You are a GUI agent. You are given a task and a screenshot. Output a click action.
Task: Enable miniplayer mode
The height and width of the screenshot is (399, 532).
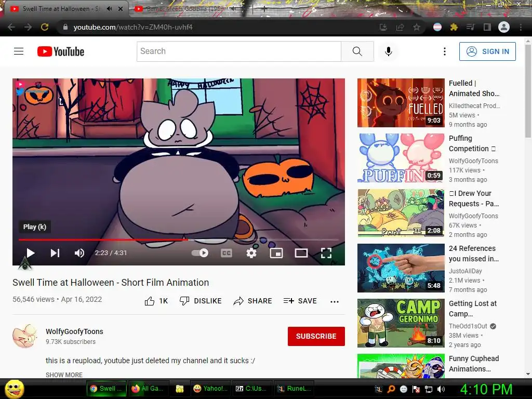tap(276, 253)
